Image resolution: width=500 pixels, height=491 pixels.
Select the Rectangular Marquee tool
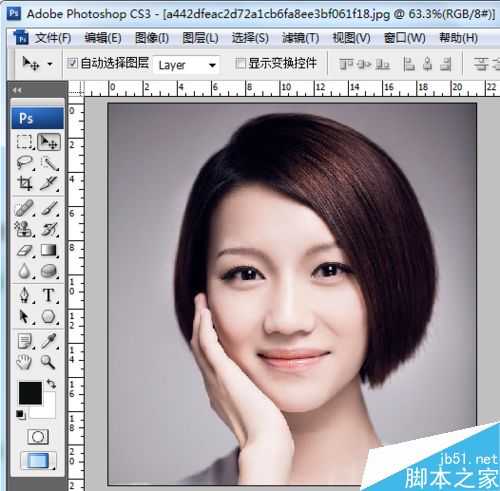pyautogui.click(x=24, y=142)
